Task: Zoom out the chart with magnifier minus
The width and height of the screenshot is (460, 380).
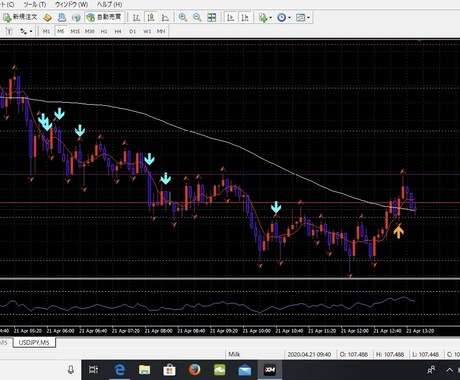Action: [197, 17]
